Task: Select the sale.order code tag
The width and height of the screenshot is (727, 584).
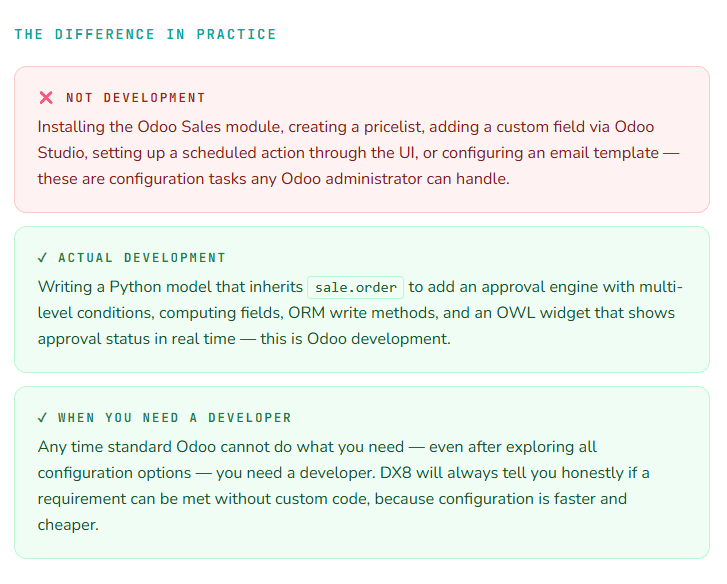Action: pyautogui.click(x=356, y=287)
